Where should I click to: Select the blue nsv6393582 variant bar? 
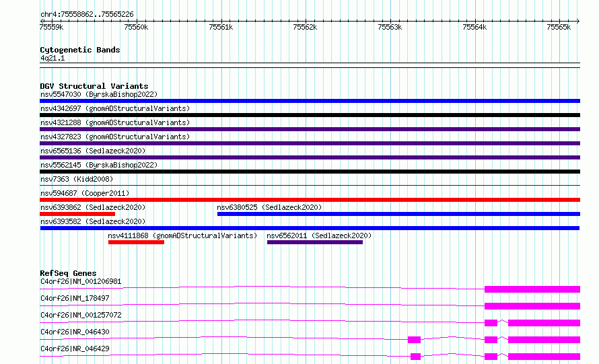pos(310,228)
